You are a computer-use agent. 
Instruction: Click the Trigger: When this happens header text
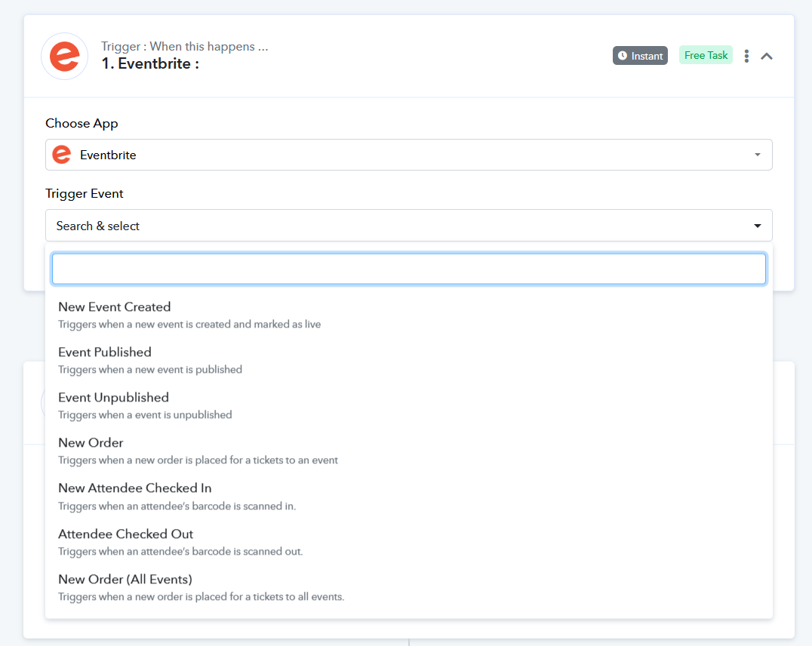tap(184, 47)
